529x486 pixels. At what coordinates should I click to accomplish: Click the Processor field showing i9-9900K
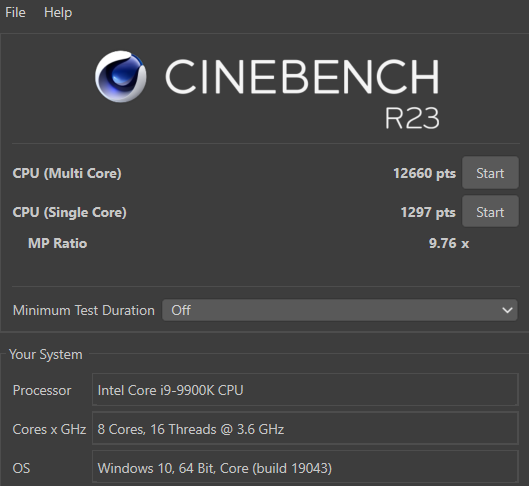(x=305, y=390)
